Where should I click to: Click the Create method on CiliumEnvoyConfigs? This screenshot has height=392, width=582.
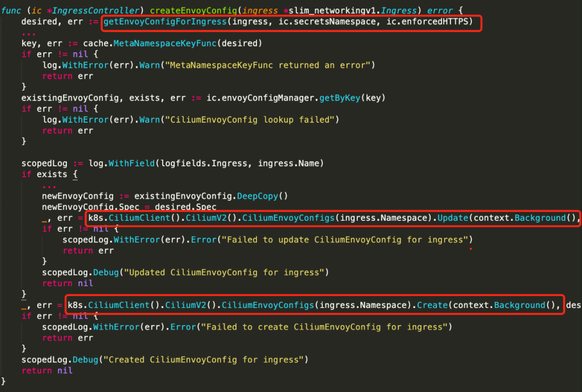click(432, 305)
